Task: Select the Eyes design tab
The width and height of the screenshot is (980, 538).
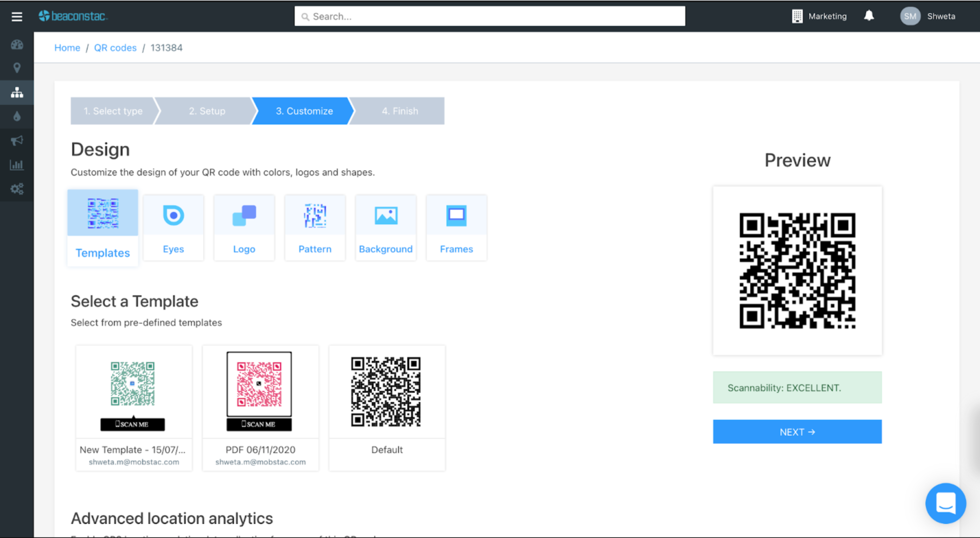Action: coord(173,228)
